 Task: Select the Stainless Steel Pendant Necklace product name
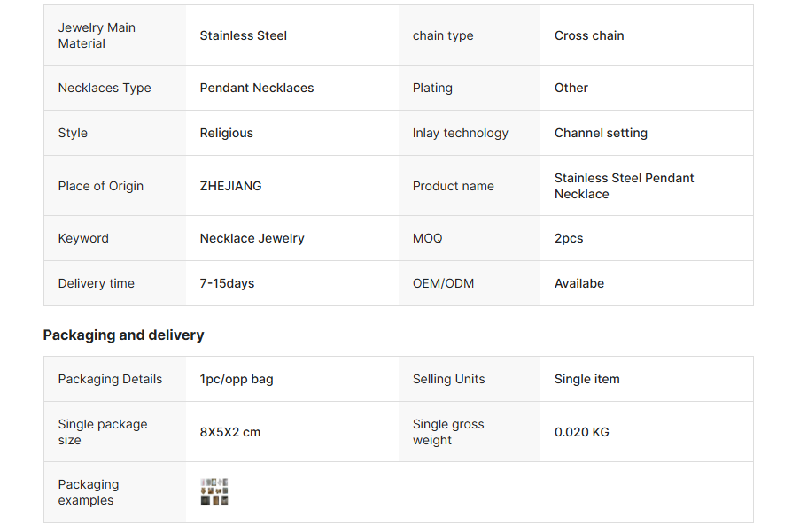624,186
